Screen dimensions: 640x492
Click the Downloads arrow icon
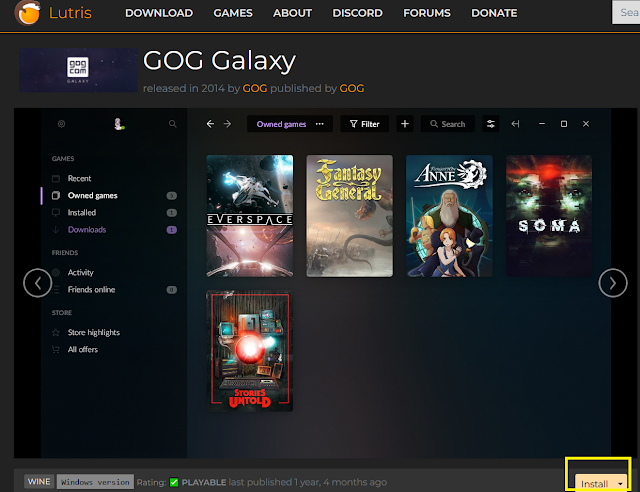point(56,230)
